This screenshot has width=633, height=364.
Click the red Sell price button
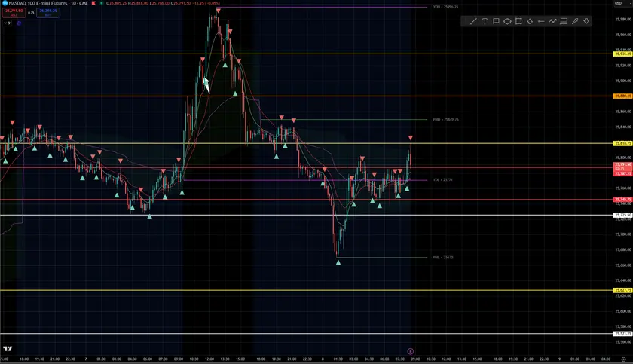coord(11,13)
